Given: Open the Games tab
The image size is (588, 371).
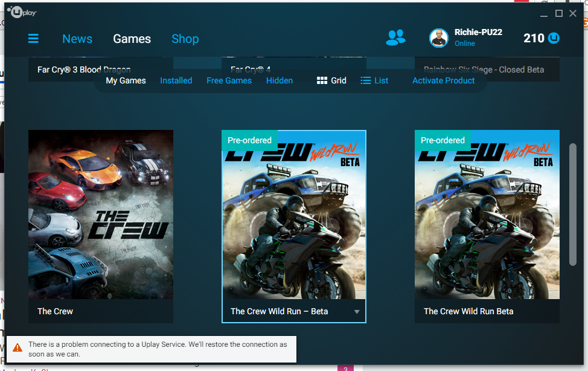Looking at the screenshot, I should (132, 39).
